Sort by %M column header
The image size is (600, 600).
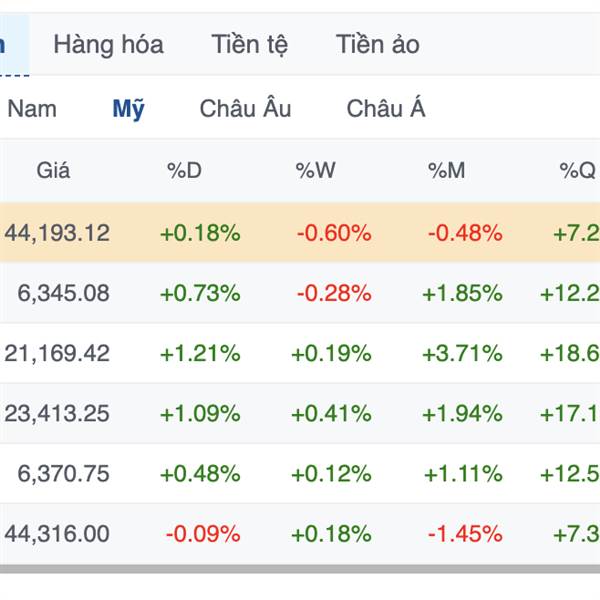coord(447,171)
